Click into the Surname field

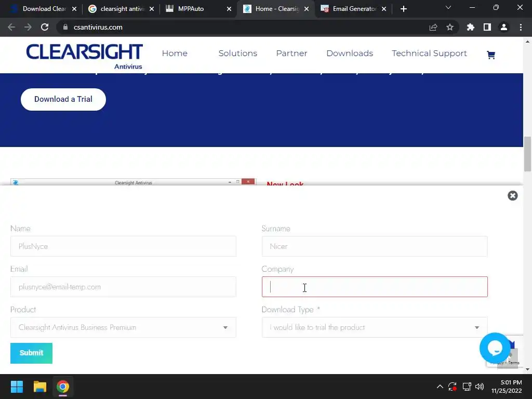375,246
